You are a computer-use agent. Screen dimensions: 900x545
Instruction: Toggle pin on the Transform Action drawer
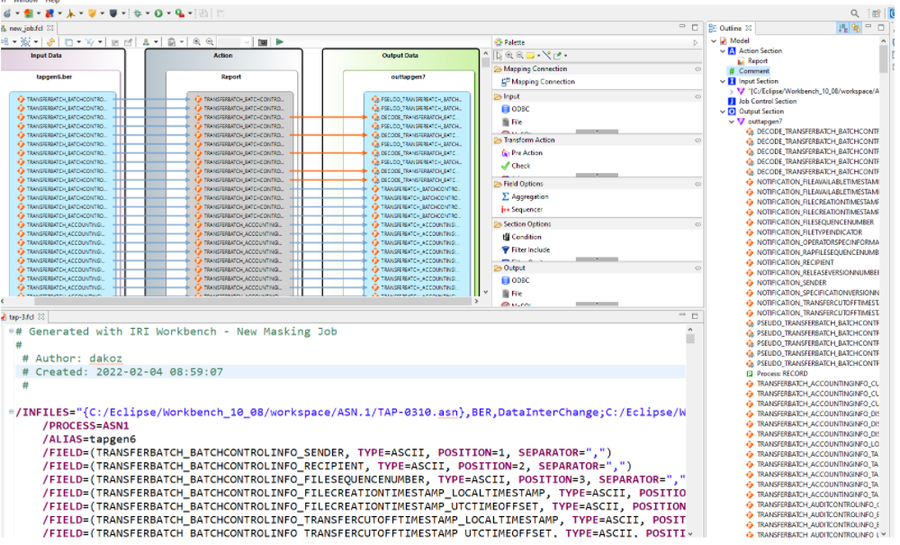pyautogui.click(x=697, y=140)
